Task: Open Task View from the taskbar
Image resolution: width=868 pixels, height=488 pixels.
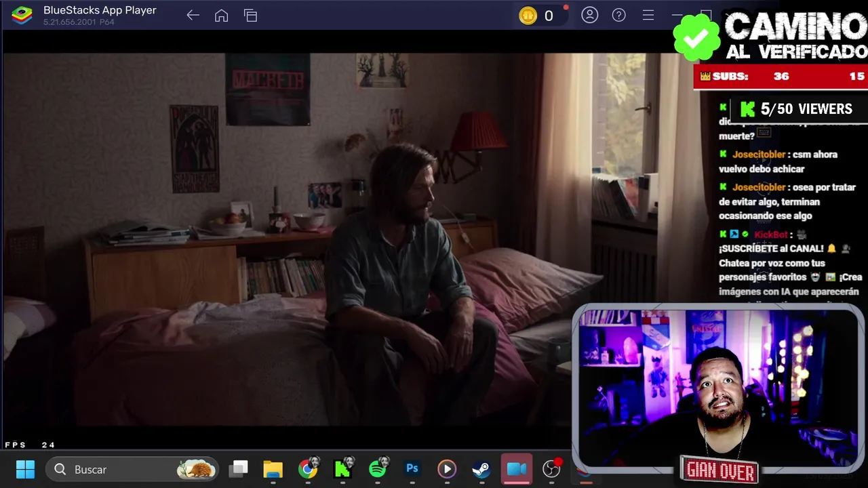Action: coord(239,469)
